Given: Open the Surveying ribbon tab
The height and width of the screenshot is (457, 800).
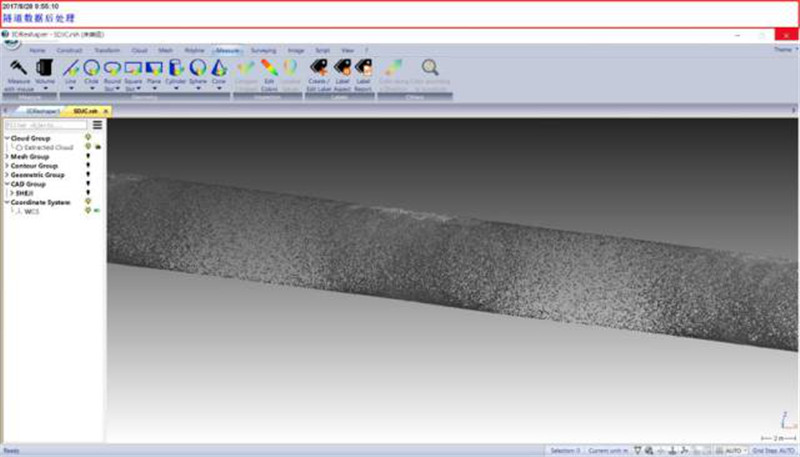Looking at the screenshot, I should tap(263, 49).
